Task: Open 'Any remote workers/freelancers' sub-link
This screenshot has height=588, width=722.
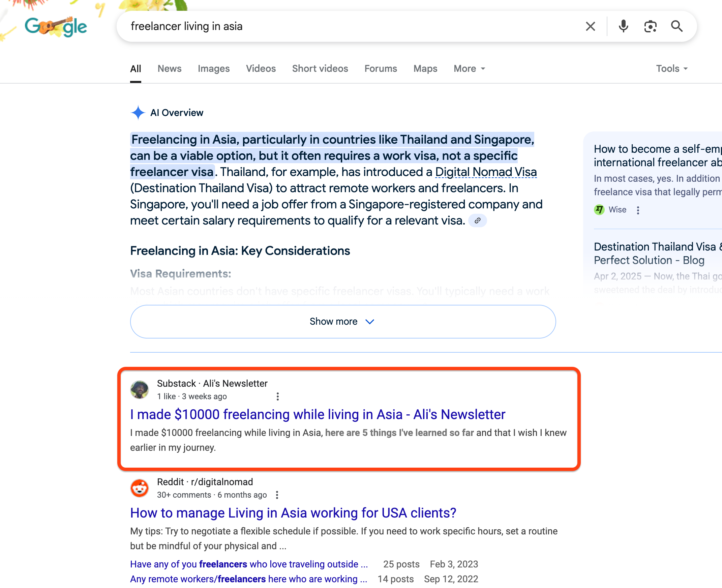Action: click(x=249, y=579)
